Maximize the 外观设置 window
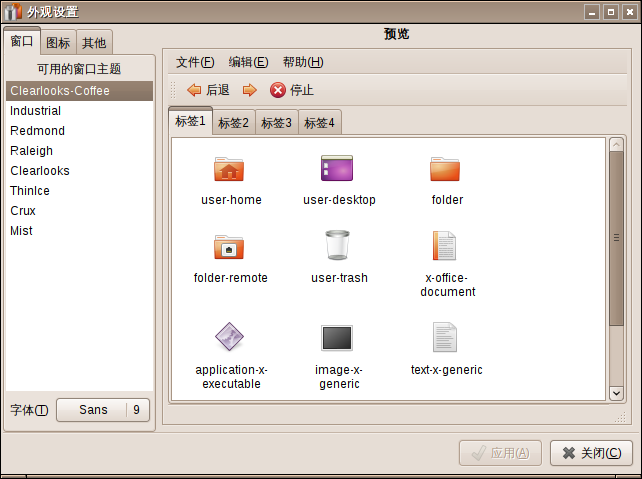The image size is (642, 479). click(x=610, y=12)
